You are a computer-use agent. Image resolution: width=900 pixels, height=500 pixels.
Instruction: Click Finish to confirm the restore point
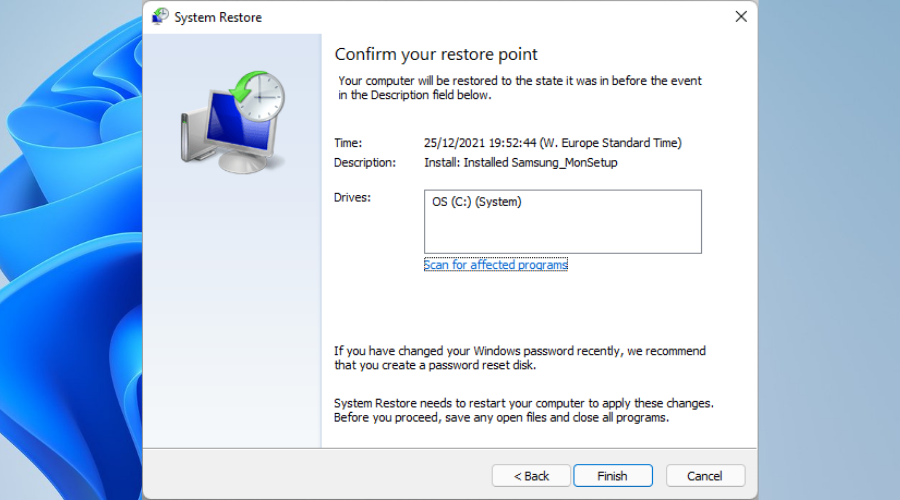(x=612, y=476)
